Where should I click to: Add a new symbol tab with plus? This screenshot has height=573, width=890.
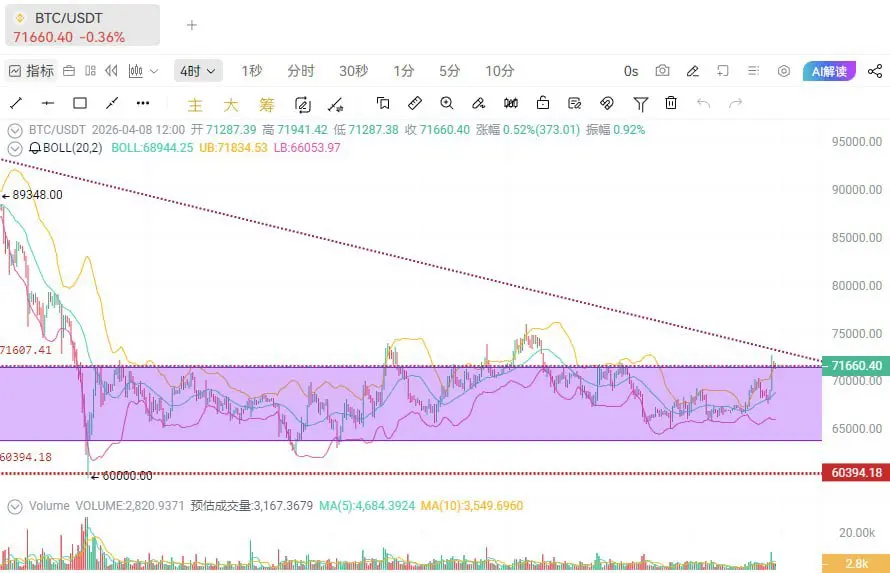[x=192, y=25]
